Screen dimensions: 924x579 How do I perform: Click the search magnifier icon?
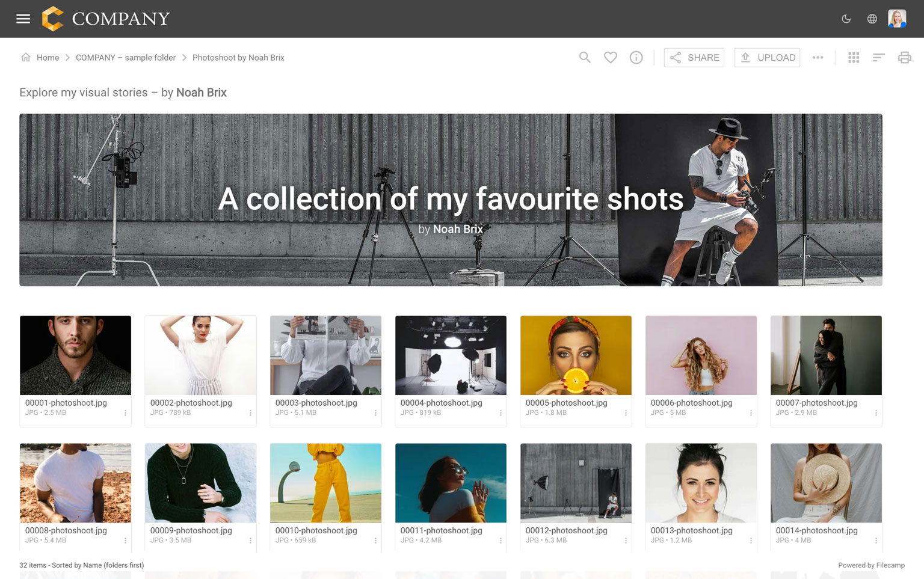[x=585, y=58]
